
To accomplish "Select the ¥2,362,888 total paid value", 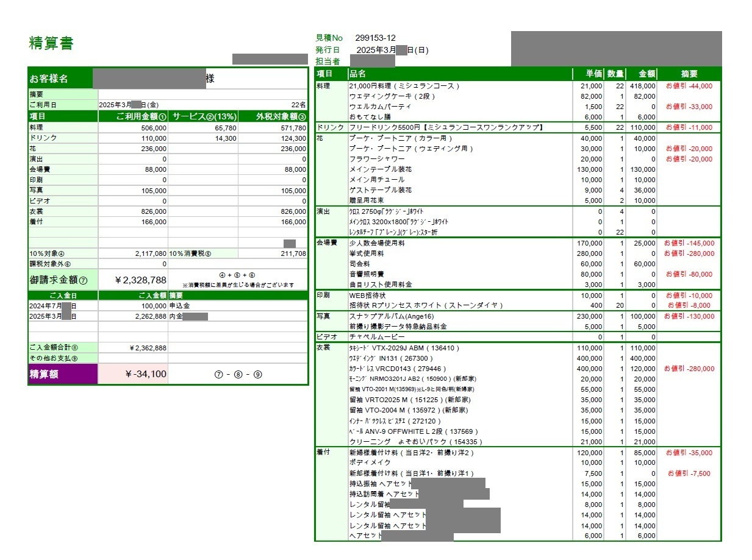I will tap(148, 348).
